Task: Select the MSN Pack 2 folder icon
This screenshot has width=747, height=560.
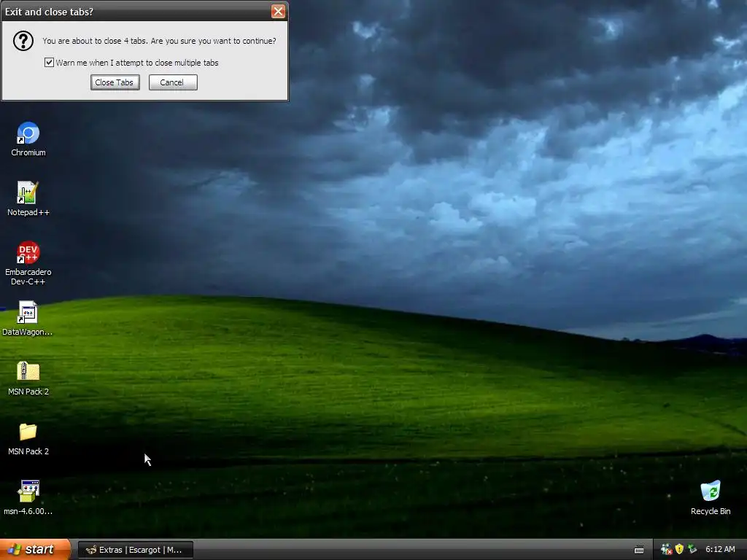Action: click(28, 432)
